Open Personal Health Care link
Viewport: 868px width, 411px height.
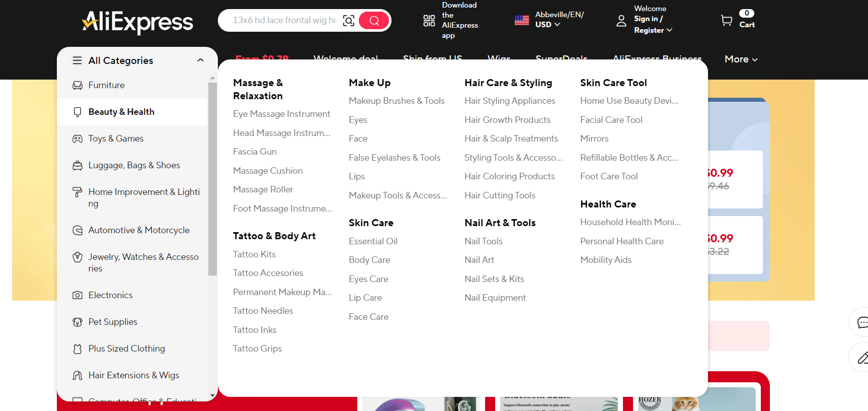(622, 241)
